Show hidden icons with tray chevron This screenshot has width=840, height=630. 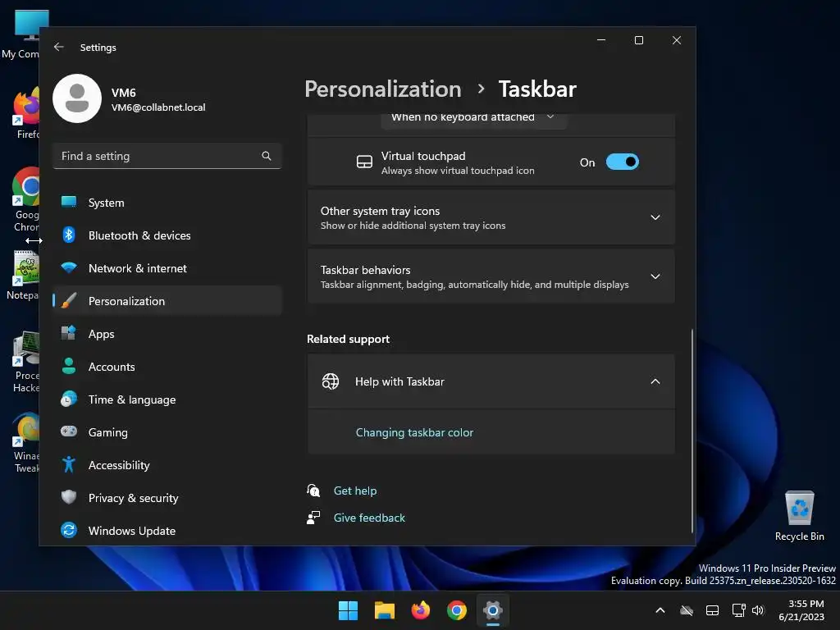(x=660, y=610)
